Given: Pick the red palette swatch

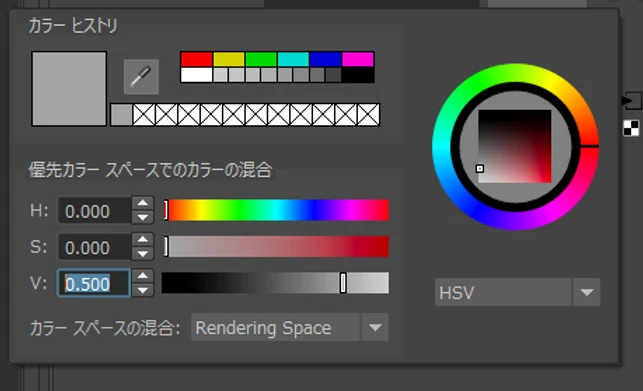Looking at the screenshot, I should click(x=196, y=59).
